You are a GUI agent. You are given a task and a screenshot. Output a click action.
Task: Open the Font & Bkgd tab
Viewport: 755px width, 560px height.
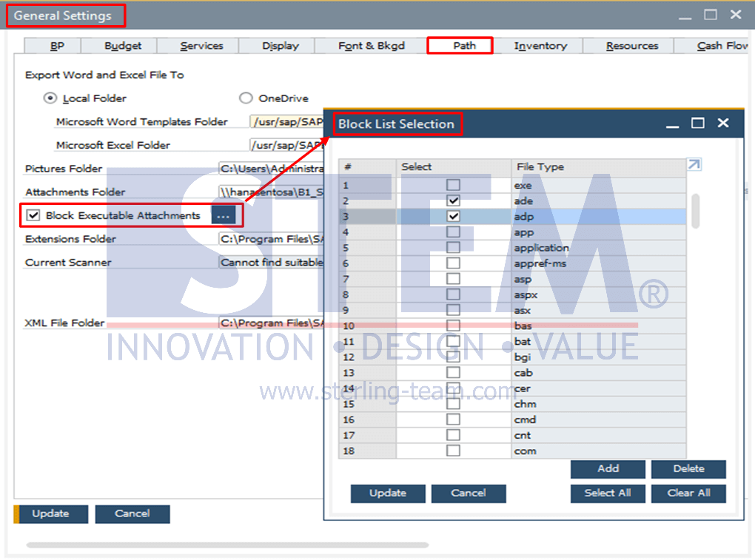tap(372, 46)
